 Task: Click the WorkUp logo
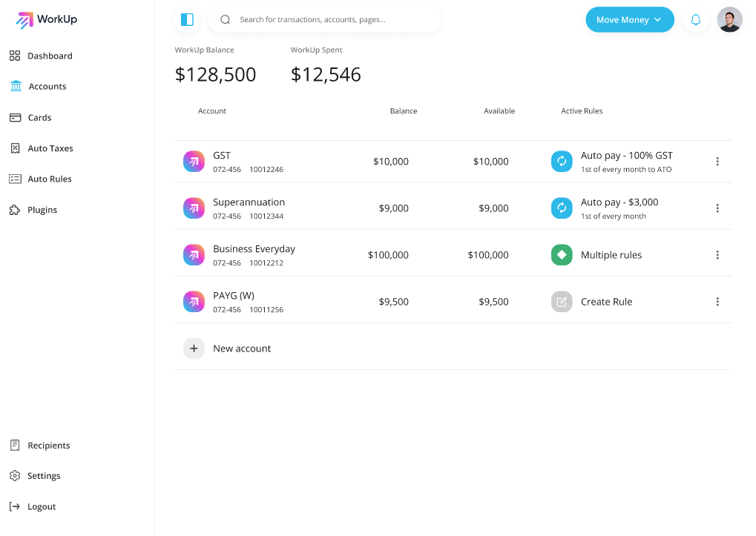tap(46, 20)
